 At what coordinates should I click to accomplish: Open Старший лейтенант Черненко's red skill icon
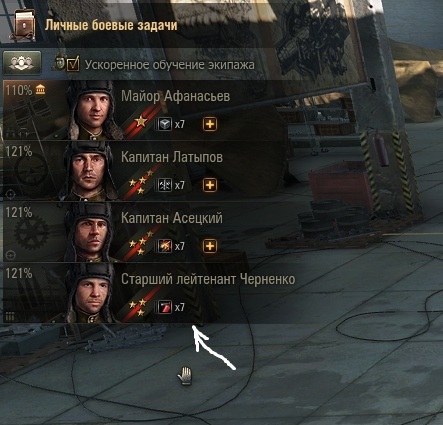coord(164,307)
